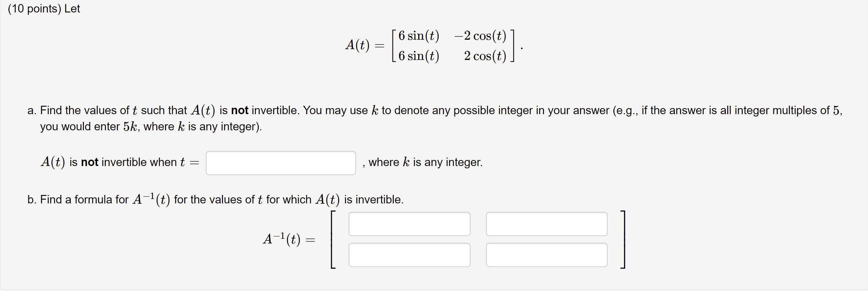
Task: Click the right bracket of the A⁻¹(t) matrix
Action: (x=623, y=239)
